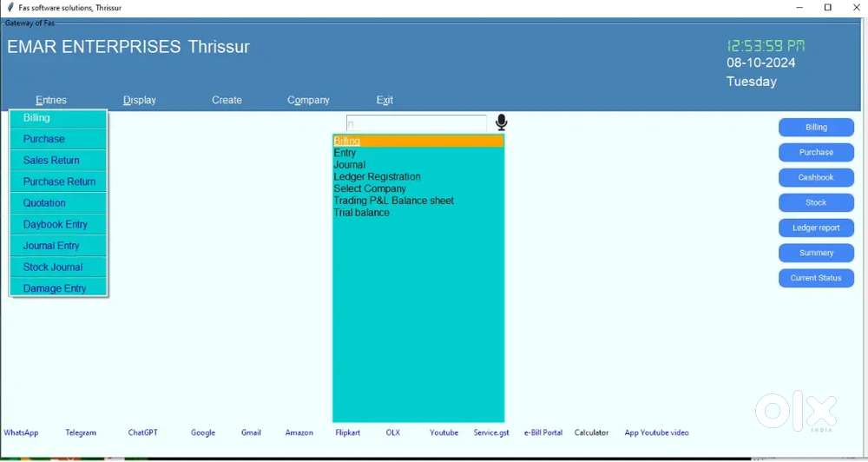Click the Service.gst link
The width and height of the screenshot is (868, 462).
pyautogui.click(x=491, y=432)
